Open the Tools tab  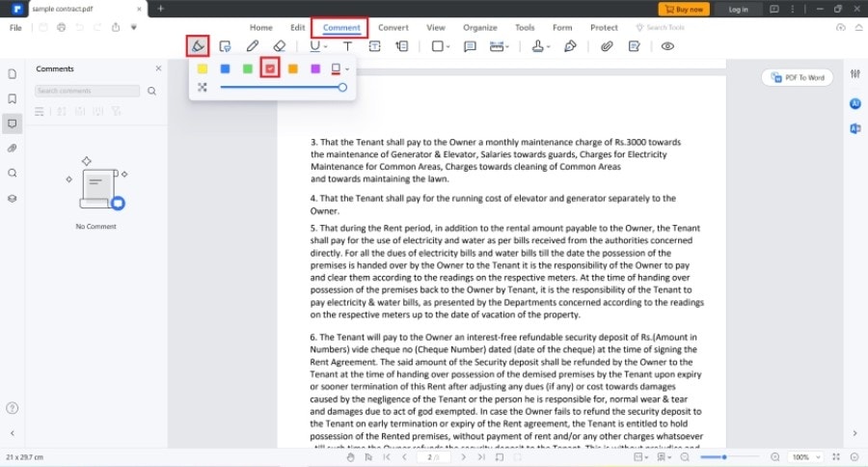(x=525, y=27)
